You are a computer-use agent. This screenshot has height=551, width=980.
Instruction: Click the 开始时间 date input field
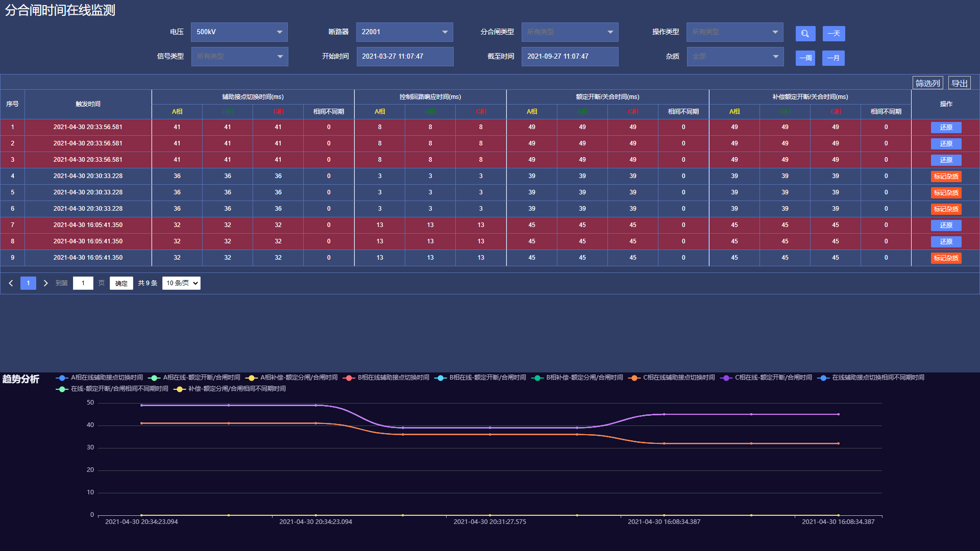404,57
